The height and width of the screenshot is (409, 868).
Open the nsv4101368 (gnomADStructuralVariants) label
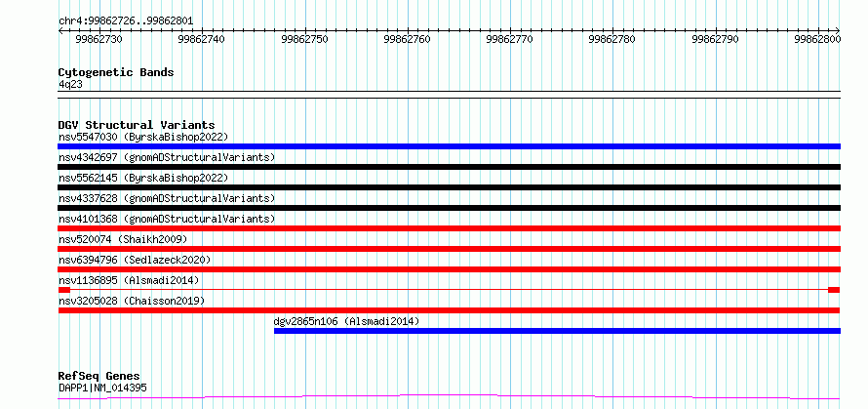(167, 219)
